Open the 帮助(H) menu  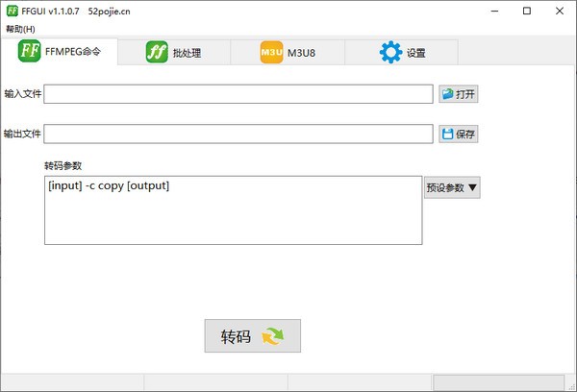tap(20, 29)
